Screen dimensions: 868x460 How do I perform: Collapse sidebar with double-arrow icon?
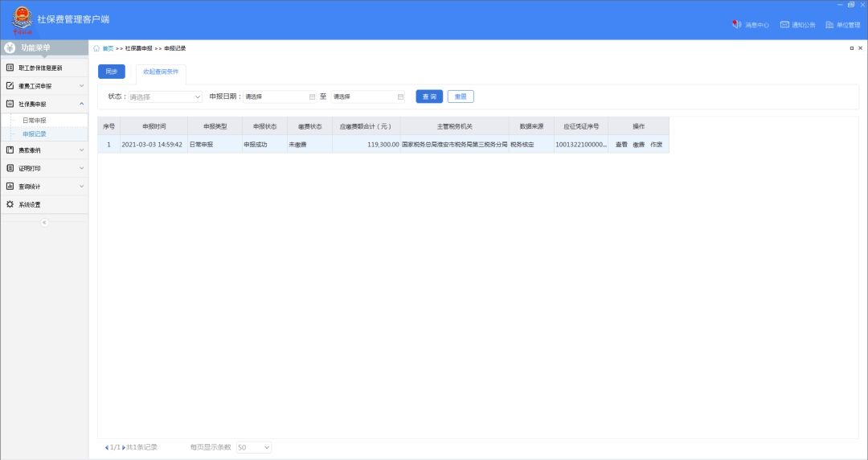click(x=44, y=223)
